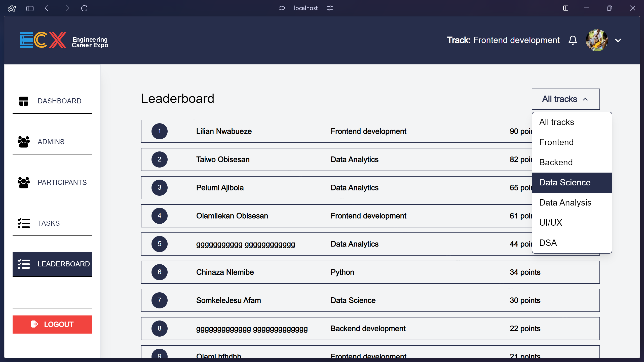Open the DASHBOARD sidebar item

pyautogui.click(x=52, y=101)
